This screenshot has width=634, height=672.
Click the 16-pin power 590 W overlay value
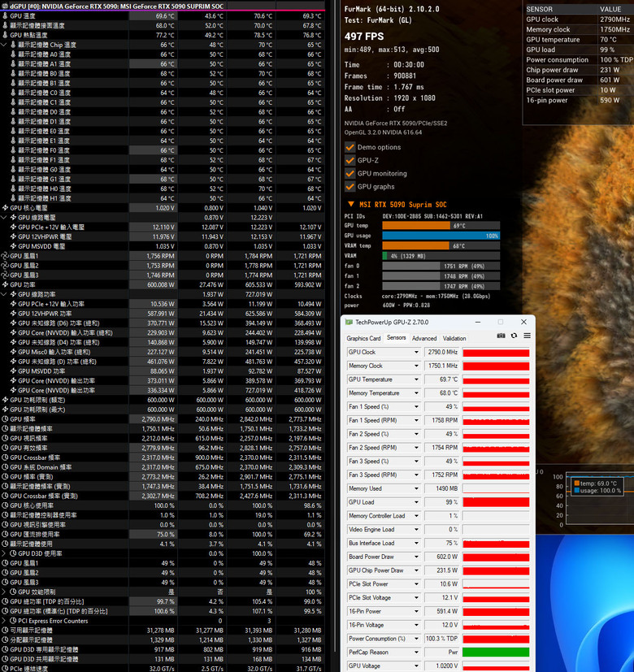(x=610, y=100)
